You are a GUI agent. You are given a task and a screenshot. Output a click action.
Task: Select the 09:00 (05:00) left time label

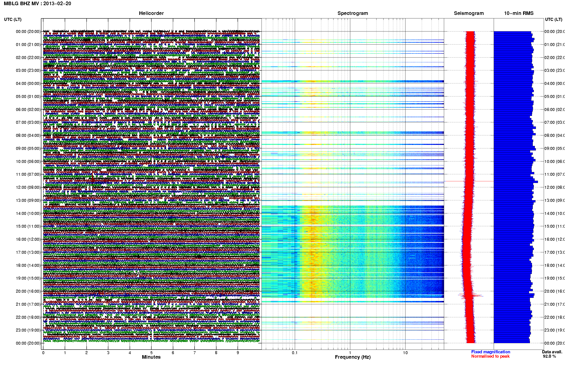pos(28,148)
